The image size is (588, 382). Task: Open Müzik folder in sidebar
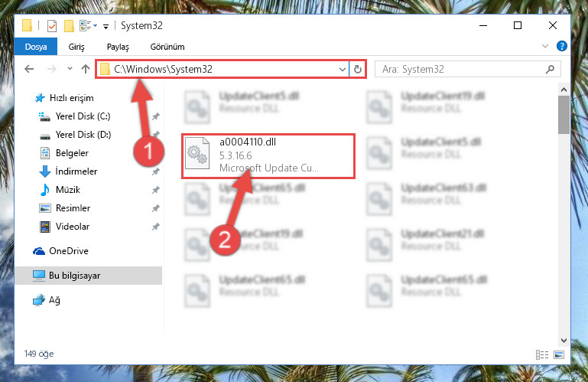pyautogui.click(x=68, y=190)
